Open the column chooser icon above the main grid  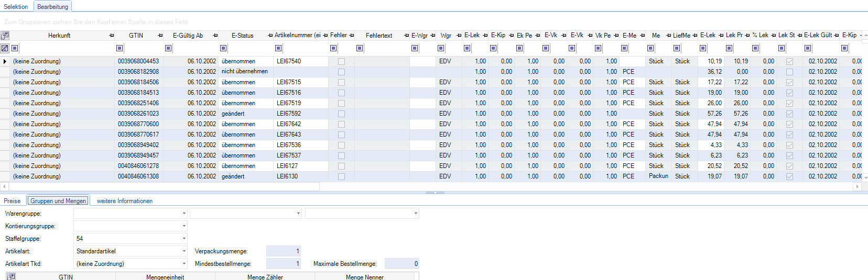[x=5, y=36]
